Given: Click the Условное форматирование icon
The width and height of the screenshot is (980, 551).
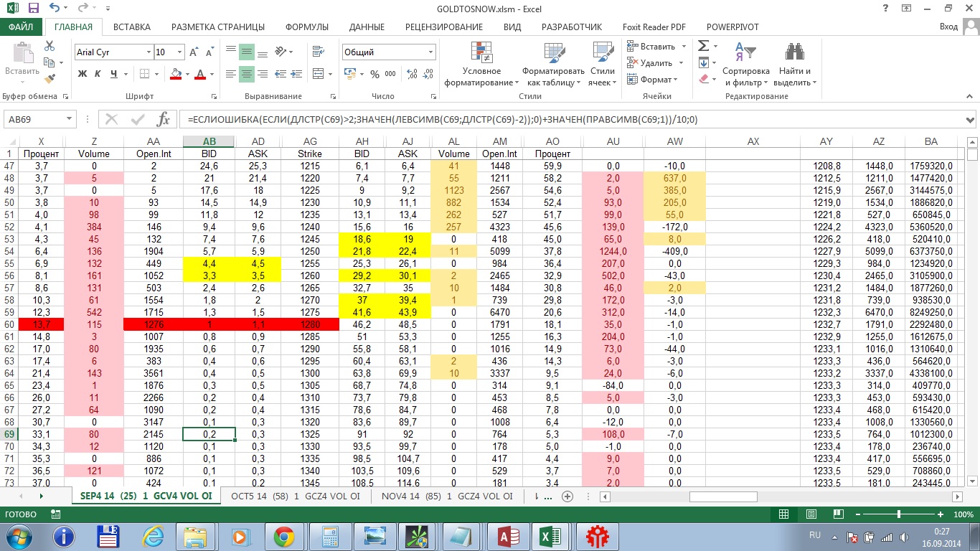Looking at the screenshot, I should click(x=481, y=52).
